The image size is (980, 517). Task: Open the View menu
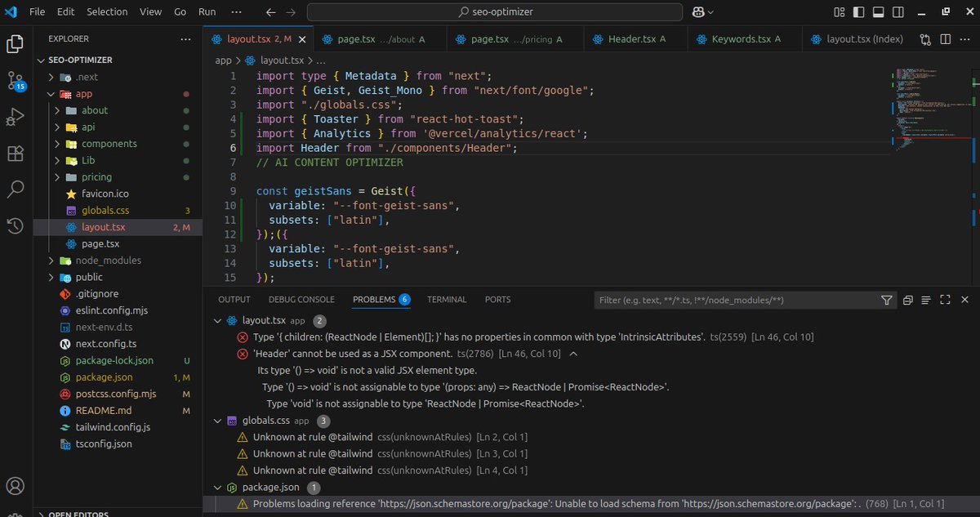coord(150,12)
